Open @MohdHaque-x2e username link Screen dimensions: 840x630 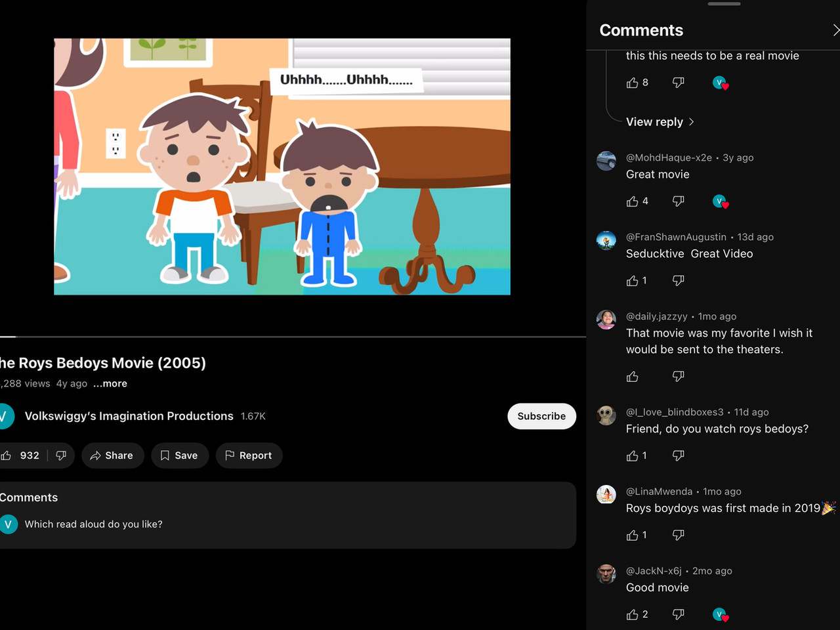tap(669, 157)
